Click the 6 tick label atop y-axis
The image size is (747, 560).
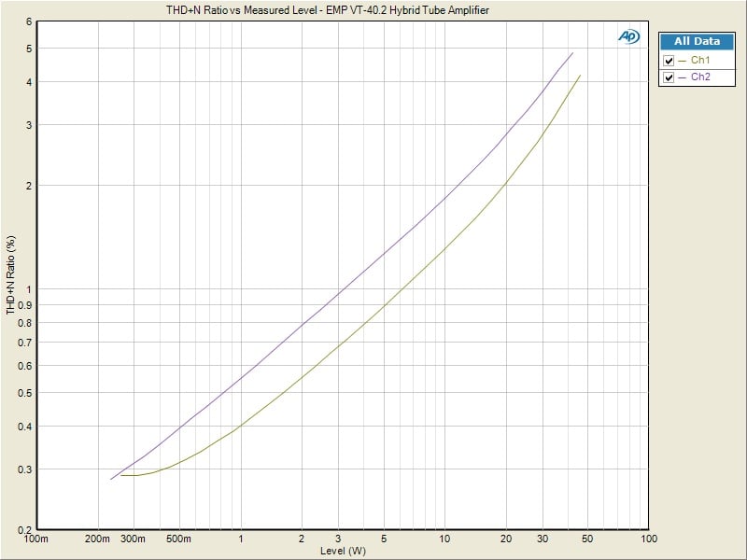(28, 21)
